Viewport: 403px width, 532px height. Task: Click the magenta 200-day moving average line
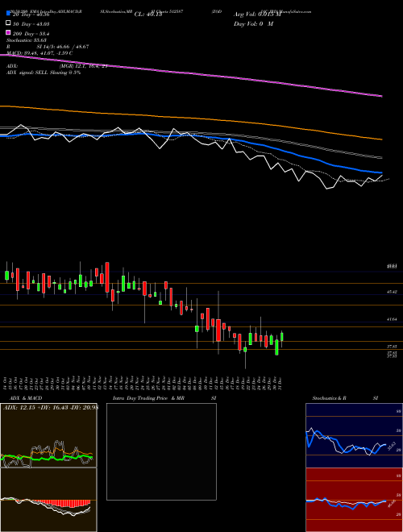(191, 73)
